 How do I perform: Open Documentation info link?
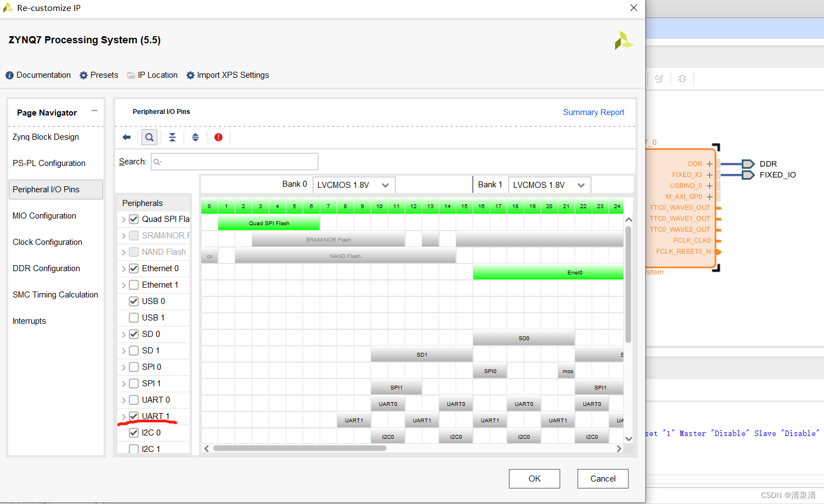coord(38,75)
